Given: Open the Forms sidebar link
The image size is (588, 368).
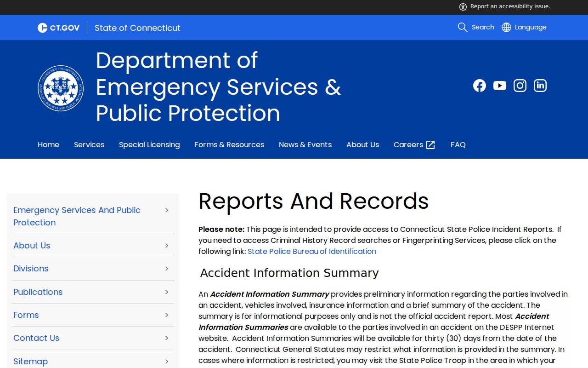Looking at the screenshot, I should (x=26, y=315).
